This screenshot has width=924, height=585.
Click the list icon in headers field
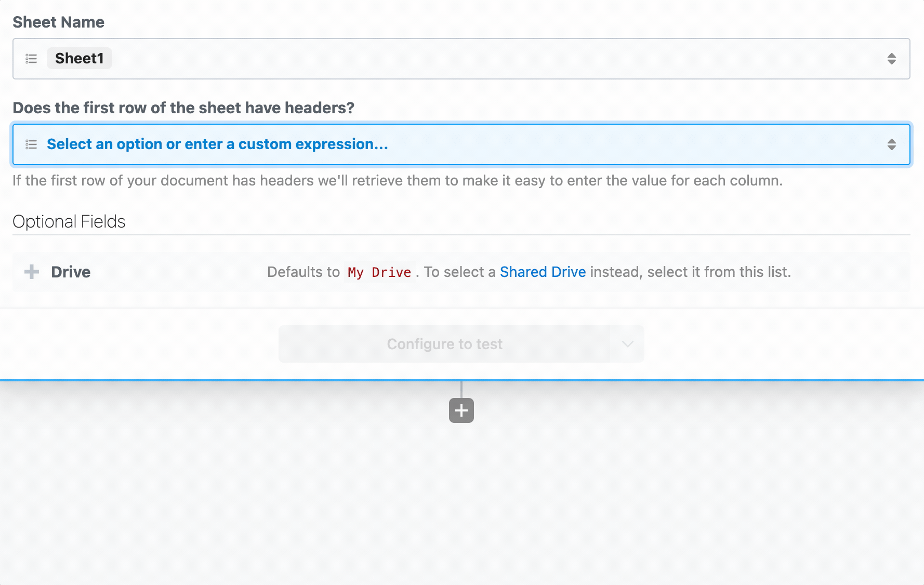(31, 144)
